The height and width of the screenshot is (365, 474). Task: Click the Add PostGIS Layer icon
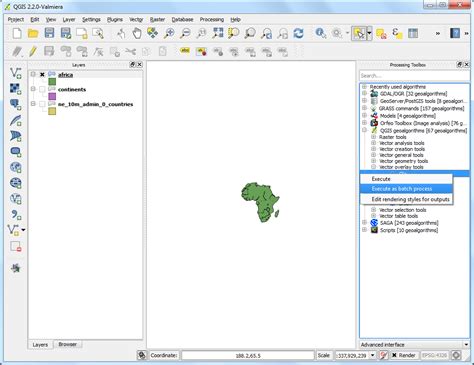16,104
